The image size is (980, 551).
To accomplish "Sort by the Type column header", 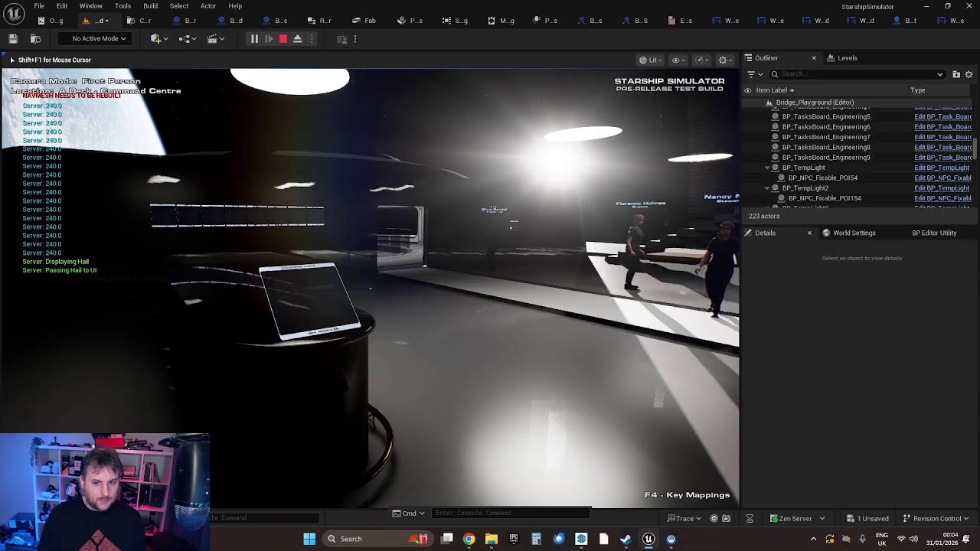I will click(917, 90).
